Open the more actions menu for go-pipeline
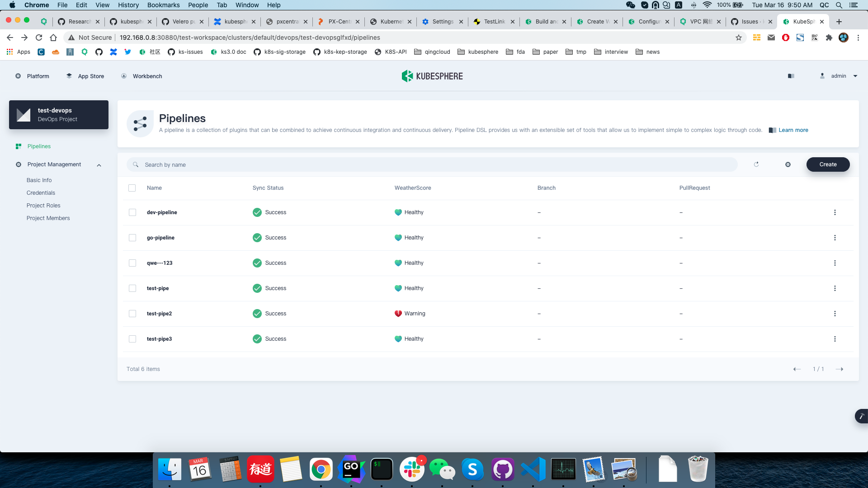868x488 pixels. (x=835, y=238)
